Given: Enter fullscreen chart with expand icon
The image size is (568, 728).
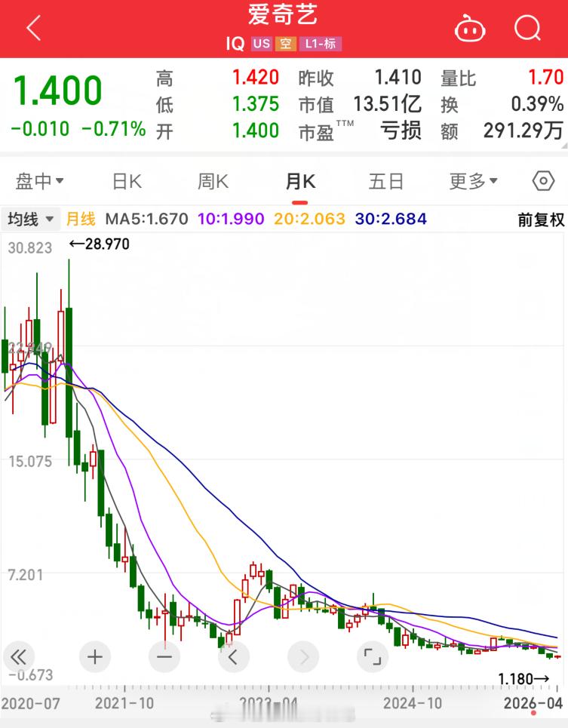Looking at the screenshot, I should [372, 656].
